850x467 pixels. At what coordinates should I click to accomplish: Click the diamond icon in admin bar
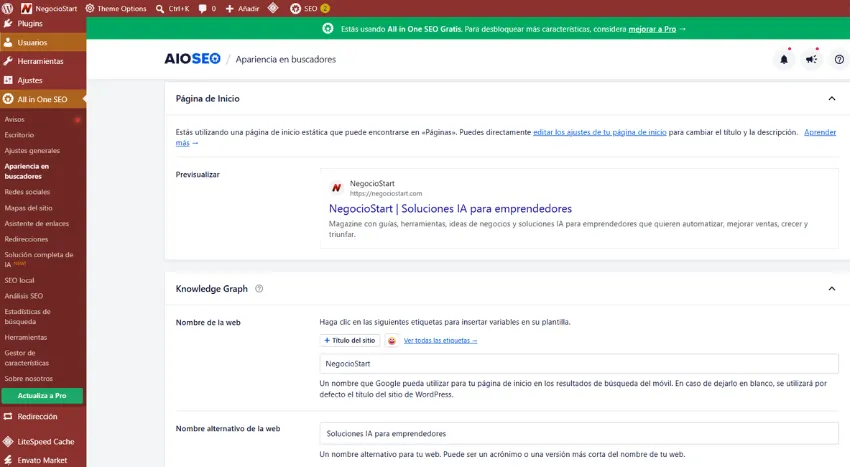(x=273, y=8)
